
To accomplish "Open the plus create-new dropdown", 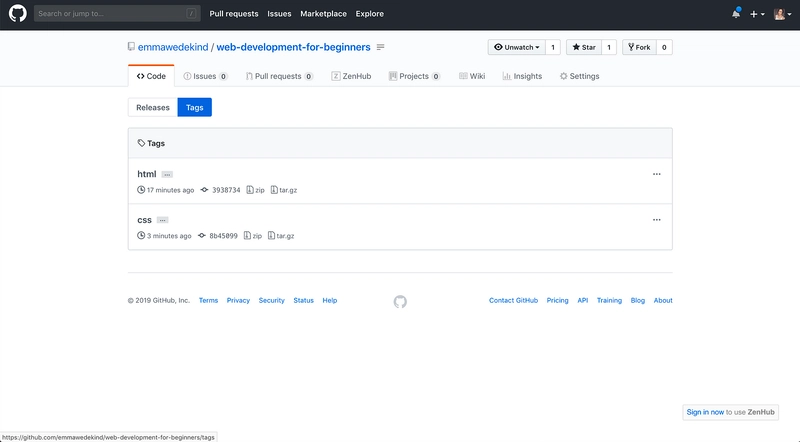I will click(757, 14).
